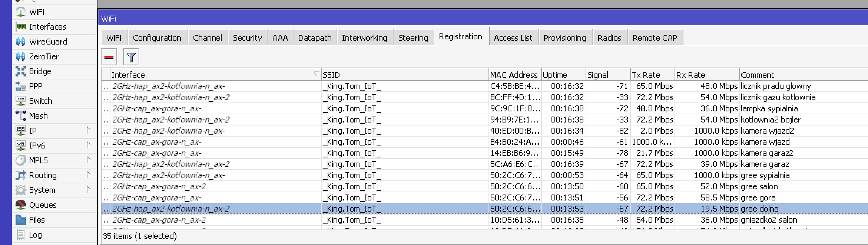Select the row 'kamera garaz2'

point(484,153)
